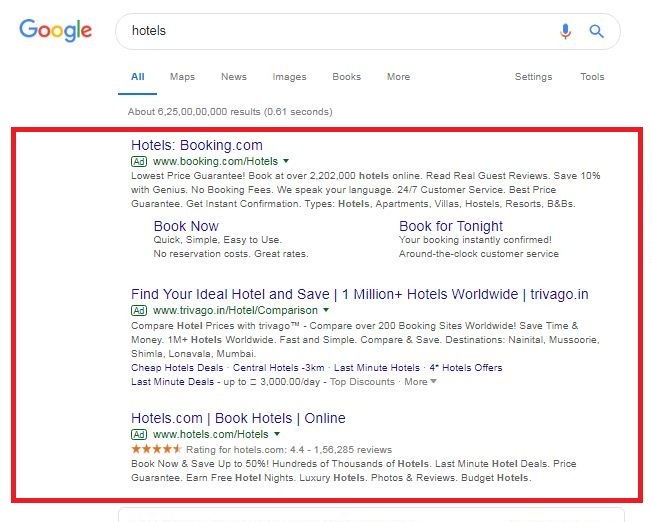Viewport: 652px width, 522px height.
Task: Open the search Tools
Action: pyautogui.click(x=592, y=77)
